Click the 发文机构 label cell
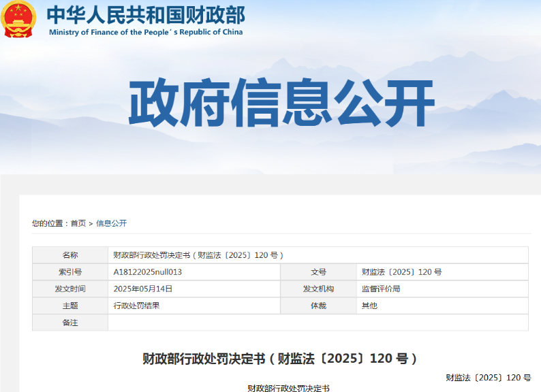 click(318, 289)
